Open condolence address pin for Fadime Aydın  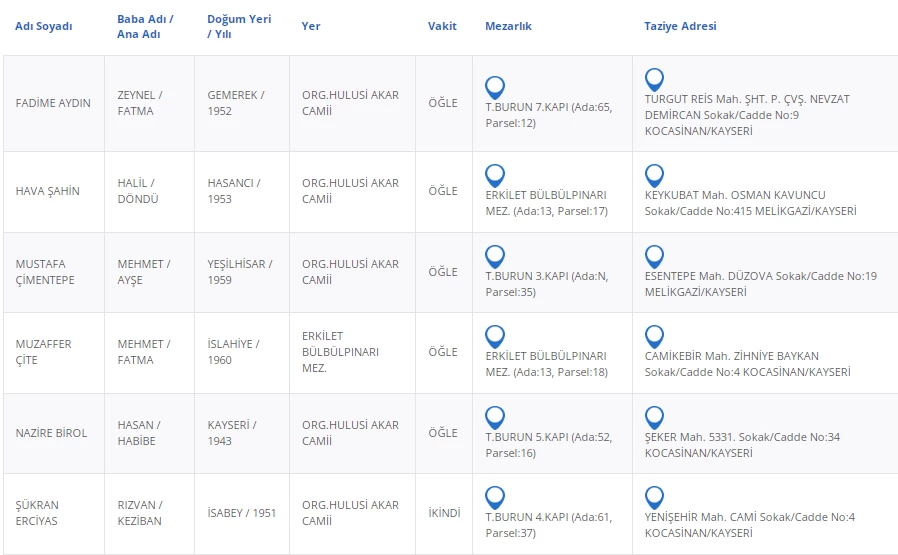654,79
